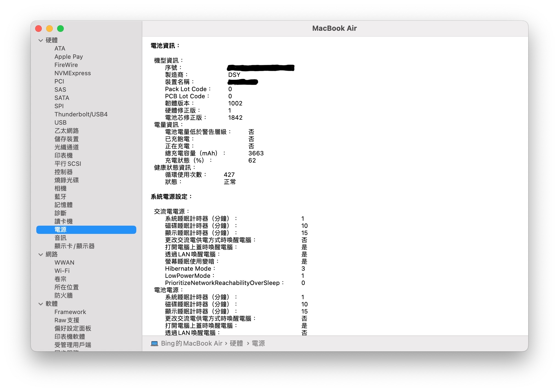Screen dimensions: 559x392
Task: Select 乙太網路 in the sidebar
Action: point(67,131)
